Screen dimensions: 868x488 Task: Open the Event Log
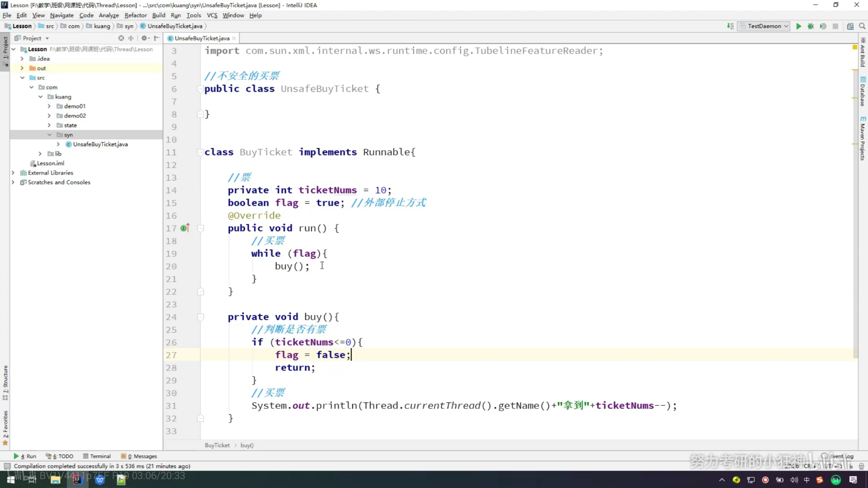[837, 456]
